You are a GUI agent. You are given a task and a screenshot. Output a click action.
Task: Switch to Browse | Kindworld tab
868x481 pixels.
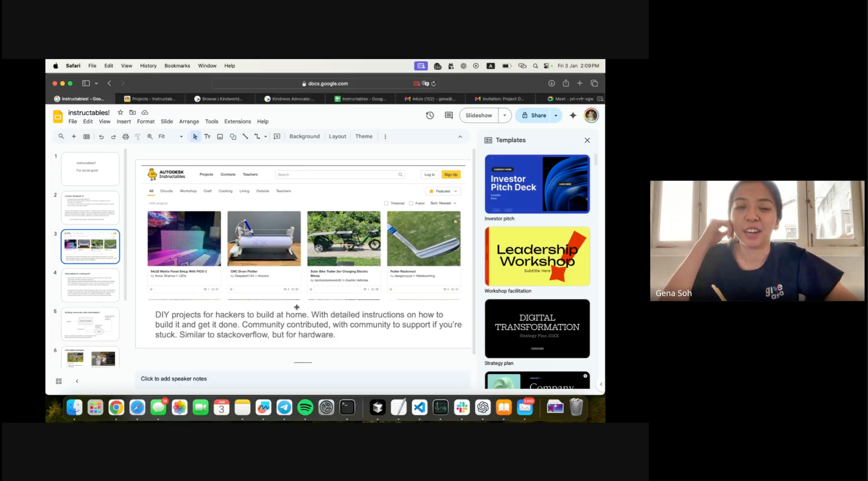tap(220, 99)
